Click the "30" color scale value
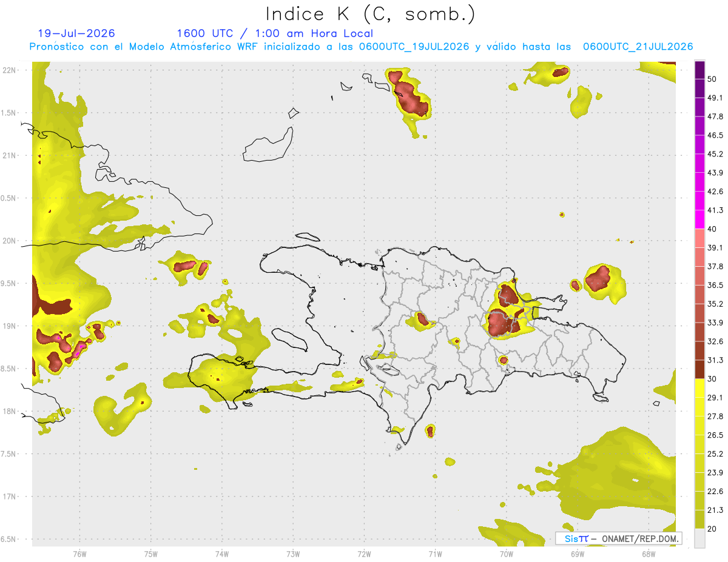This screenshot has width=728, height=562. (712, 379)
